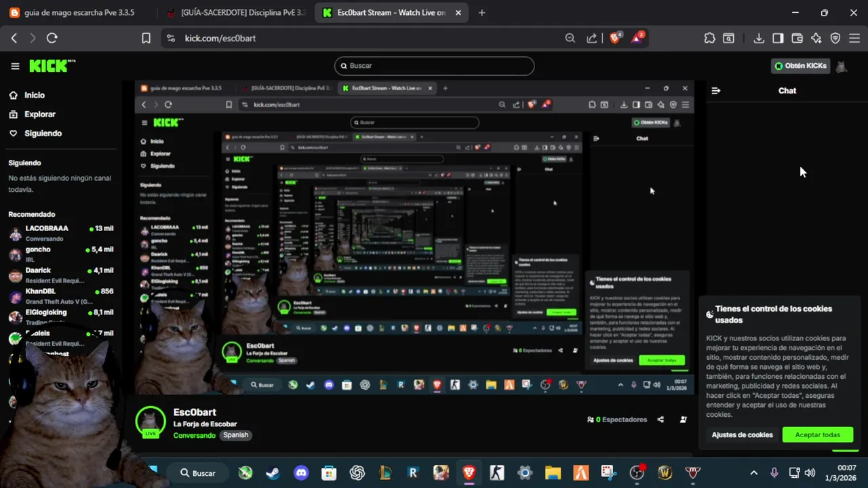Open LACOBRAAA recommended channel
Viewport: 868px width, 488px height.
[61, 233]
